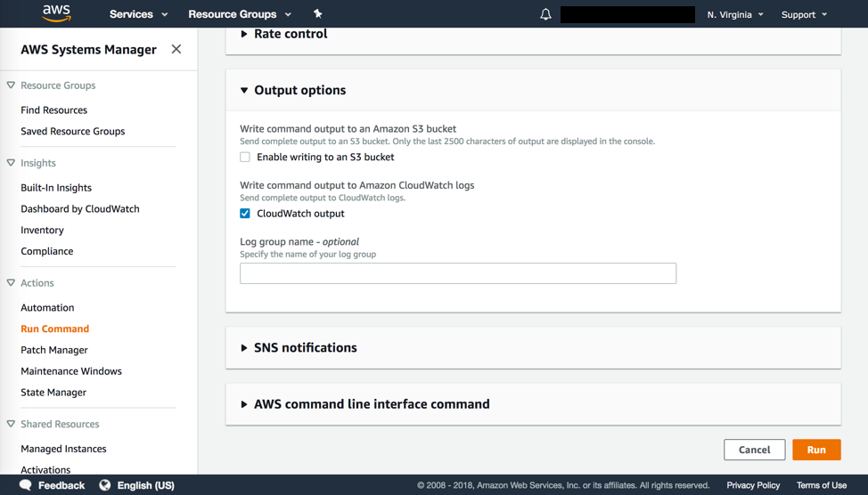
Task: Select Inventory in sidebar
Action: [42, 230]
